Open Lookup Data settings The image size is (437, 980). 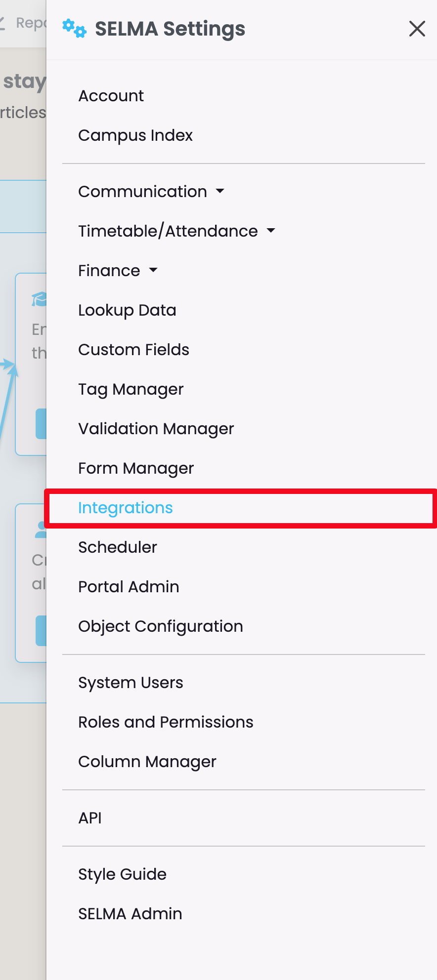(x=127, y=310)
